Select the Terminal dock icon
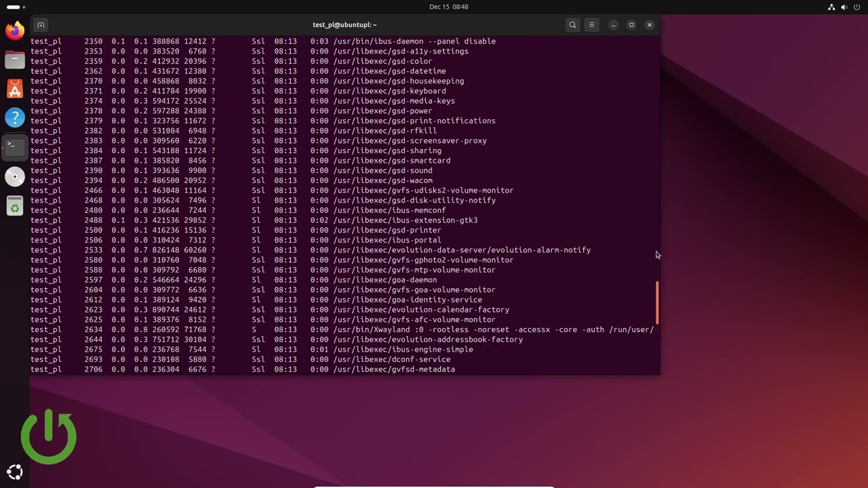868x488 pixels. point(14,147)
